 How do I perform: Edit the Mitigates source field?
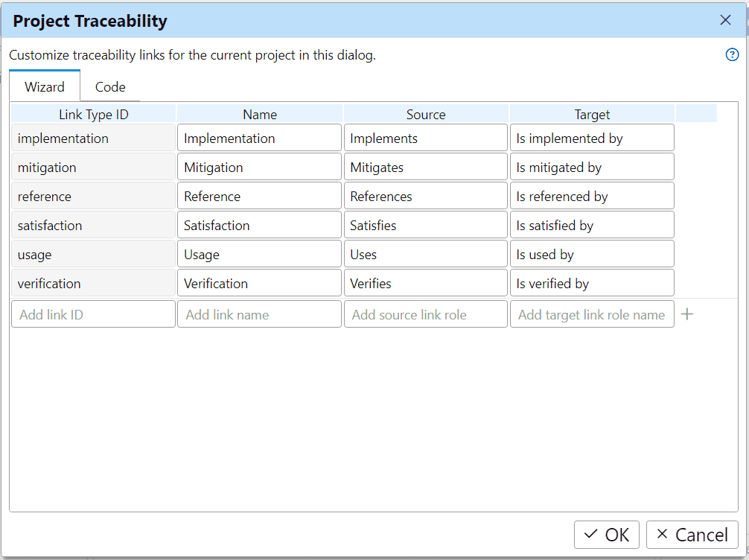pyautogui.click(x=426, y=167)
